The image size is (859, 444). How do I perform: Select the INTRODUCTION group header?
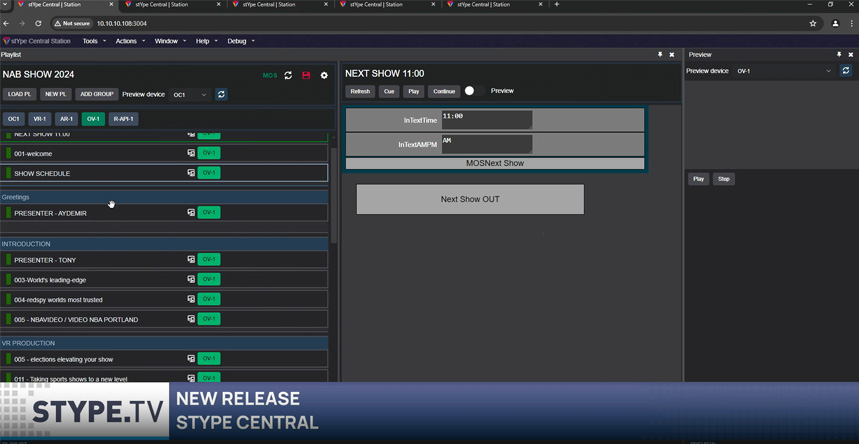pos(164,244)
